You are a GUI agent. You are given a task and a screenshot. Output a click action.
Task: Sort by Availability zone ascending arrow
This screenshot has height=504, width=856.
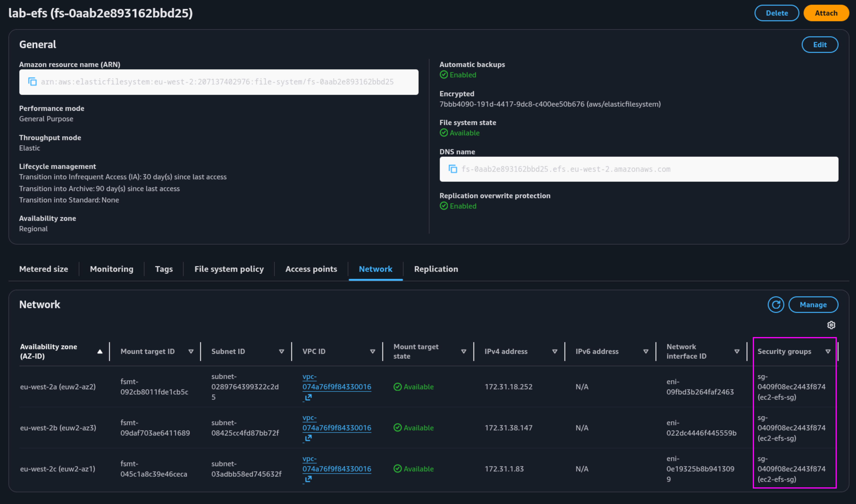point(100,352)
